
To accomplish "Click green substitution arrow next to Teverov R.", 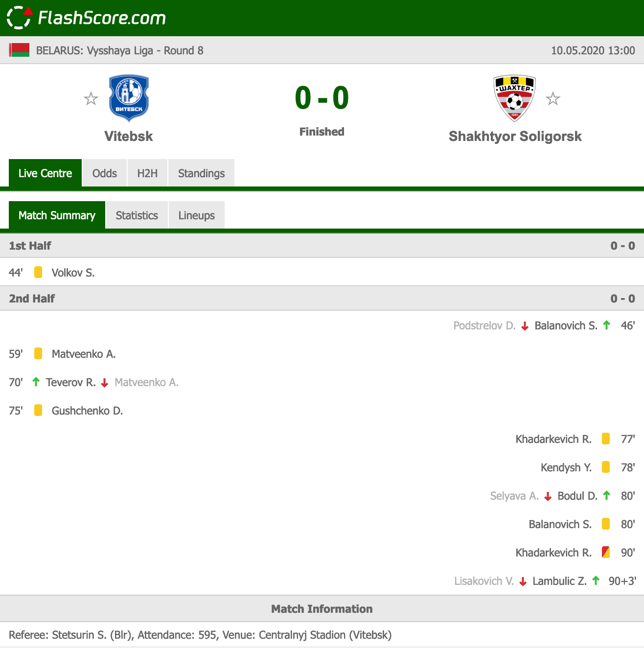I will [36, 382].
